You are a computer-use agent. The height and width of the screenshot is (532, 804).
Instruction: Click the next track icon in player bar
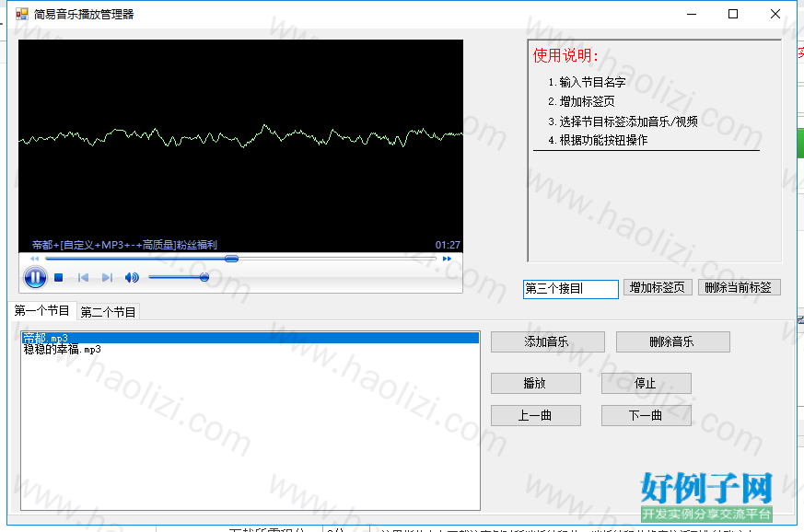point(107,277)
